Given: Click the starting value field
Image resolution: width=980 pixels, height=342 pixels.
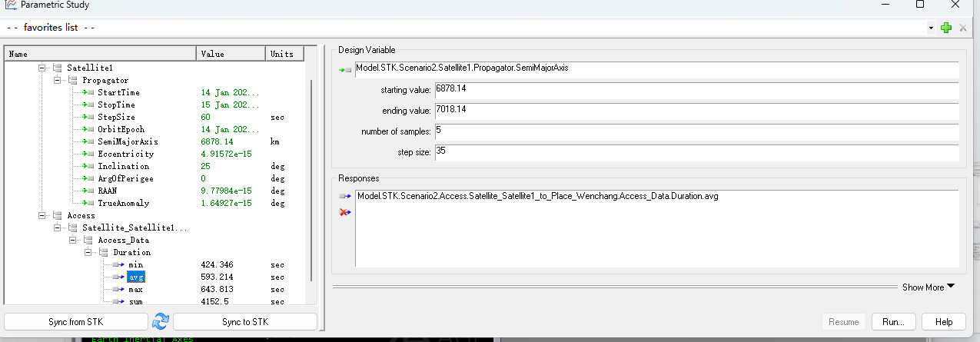Looking at the screenshot, I should [696, 91].
